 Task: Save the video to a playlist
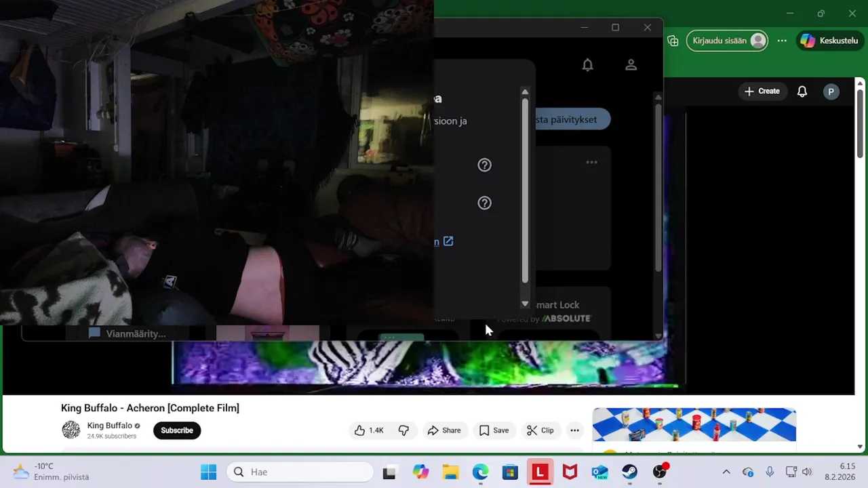coord(494,430)
